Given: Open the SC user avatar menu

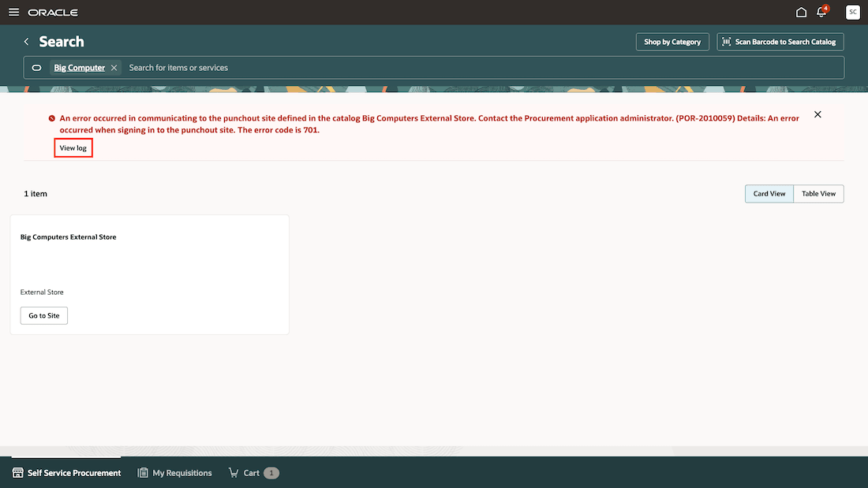Looking at the screenshot, I should (x=852, y=12).
